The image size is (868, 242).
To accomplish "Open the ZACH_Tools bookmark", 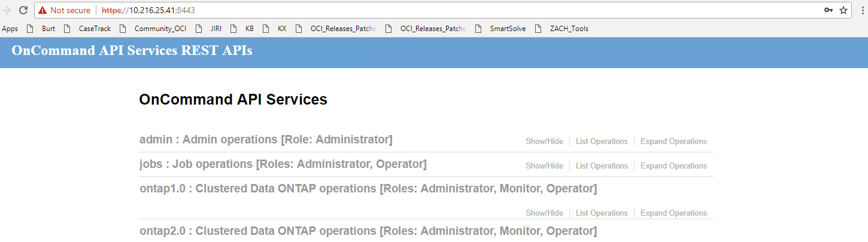I will [x=569, y=28].
